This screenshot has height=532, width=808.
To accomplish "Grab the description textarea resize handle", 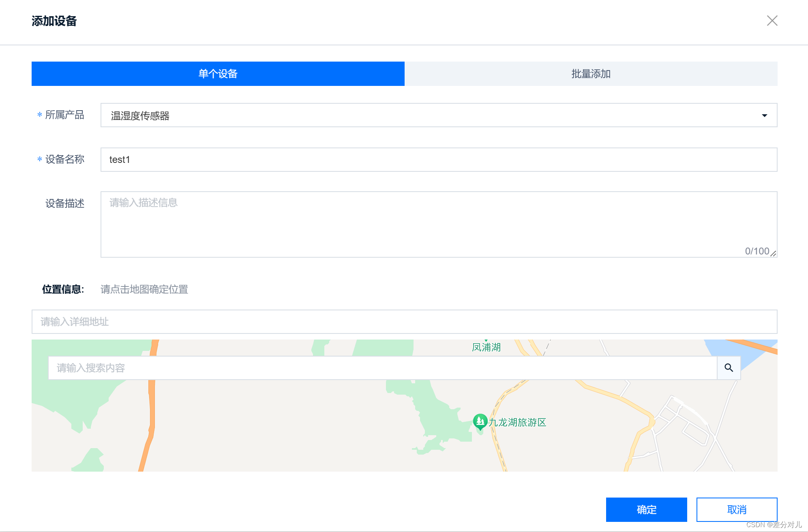I will click(x=774, y=254).
